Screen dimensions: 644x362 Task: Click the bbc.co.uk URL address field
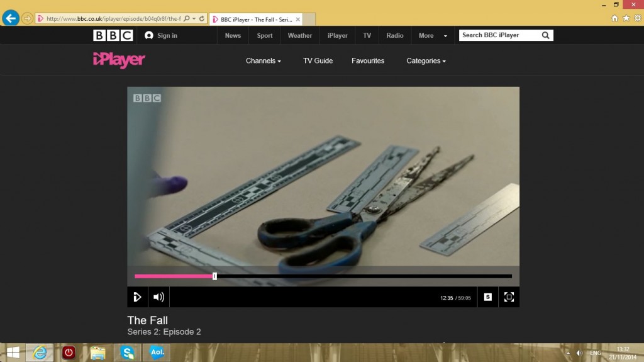click(113, 18)
